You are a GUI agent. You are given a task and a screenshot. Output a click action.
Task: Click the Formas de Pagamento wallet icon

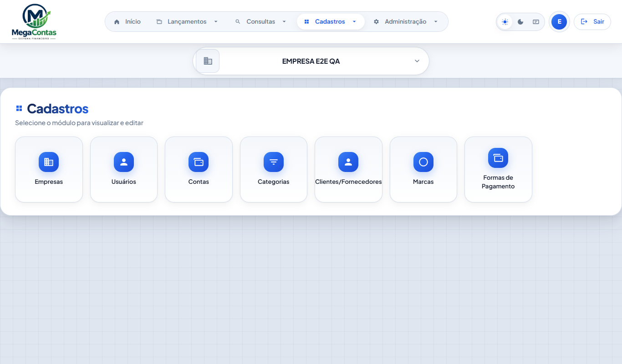(498, 158)
